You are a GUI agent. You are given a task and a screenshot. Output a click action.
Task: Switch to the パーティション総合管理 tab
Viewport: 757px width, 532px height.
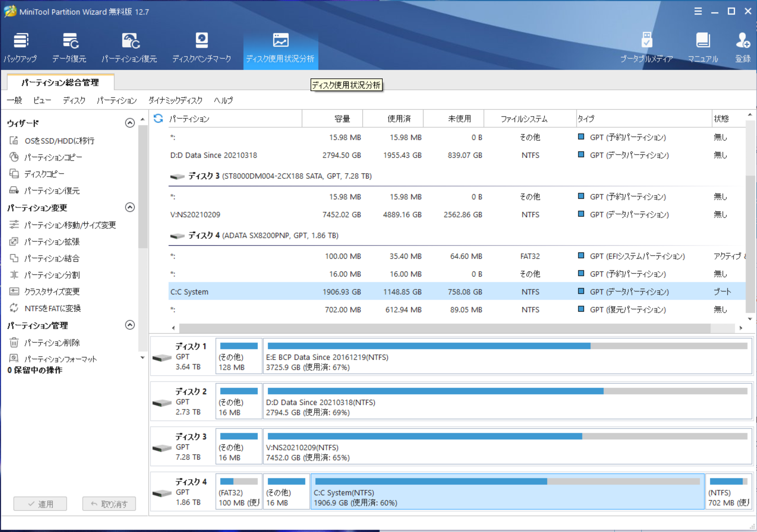tap(60, 83)
